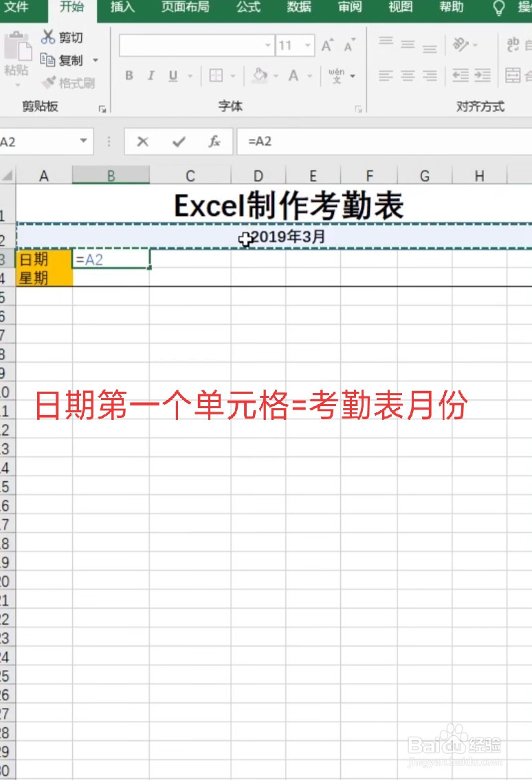
Task: Click the Paste clipboard icon
Action: tap(17, 47)
